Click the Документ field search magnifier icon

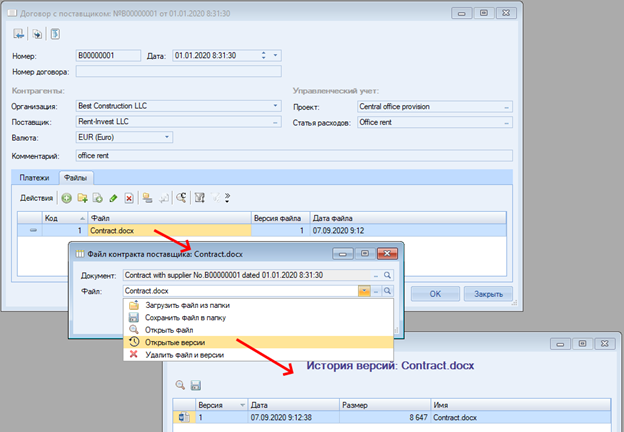tap(387, 275)
